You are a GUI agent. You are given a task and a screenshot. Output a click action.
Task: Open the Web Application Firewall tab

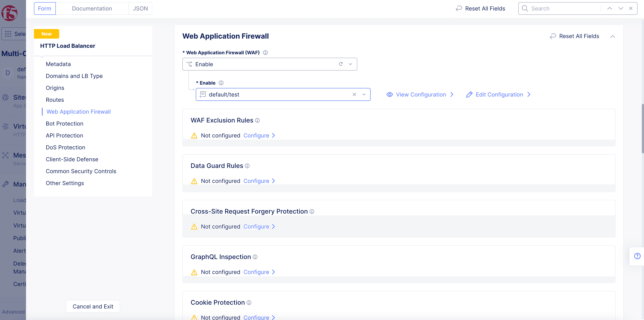click(78, 111)
